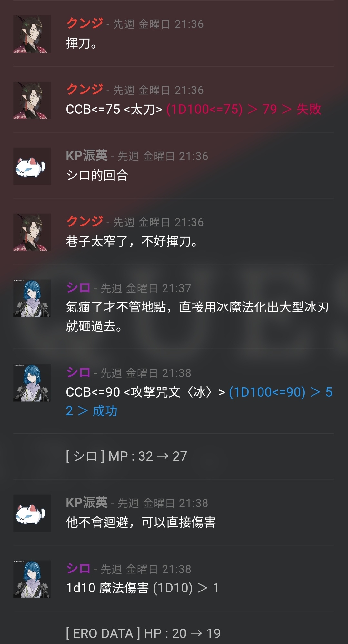Screen dimensions: 348x644
Task: Tap クンジ avatar on the 太刀 roll message
Action: [32, 100]
